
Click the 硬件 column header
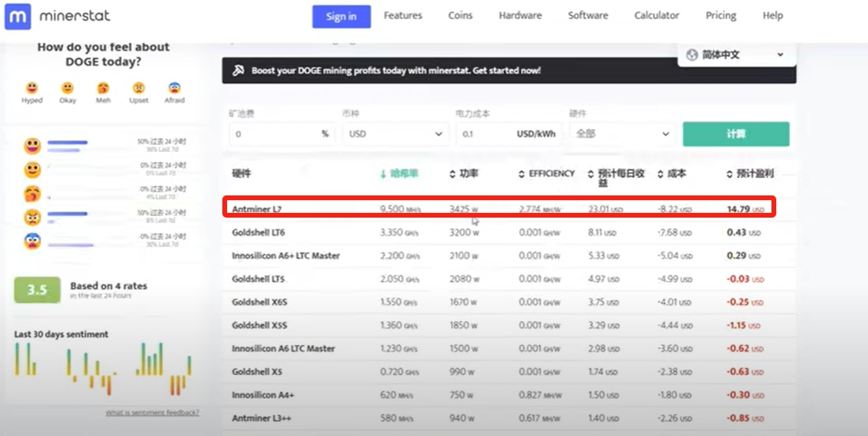241,174
